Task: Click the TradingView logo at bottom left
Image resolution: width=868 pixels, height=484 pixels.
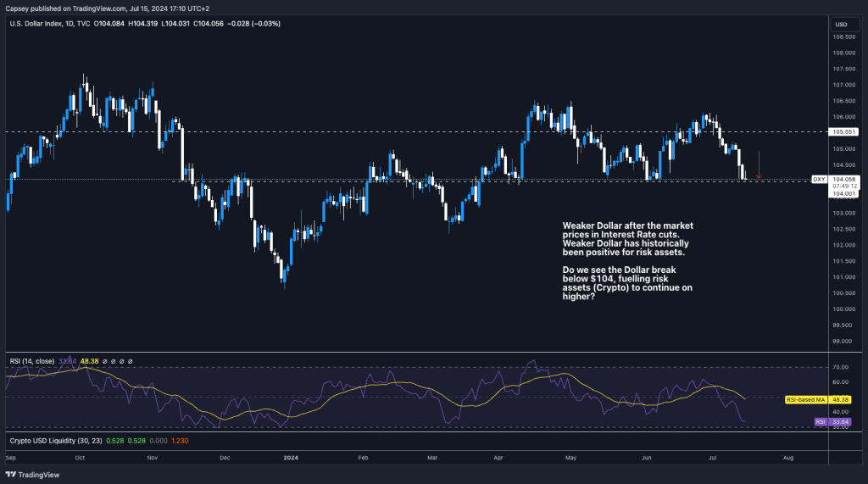Action: tap(33, 475)
